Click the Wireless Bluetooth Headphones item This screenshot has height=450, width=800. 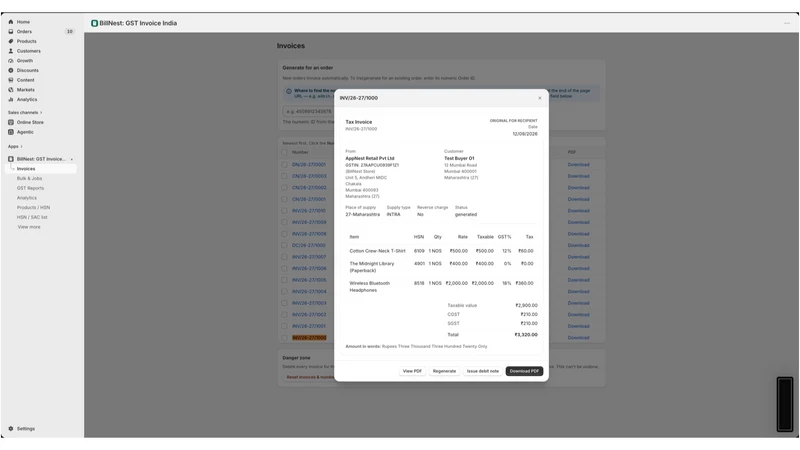(369, 287)
